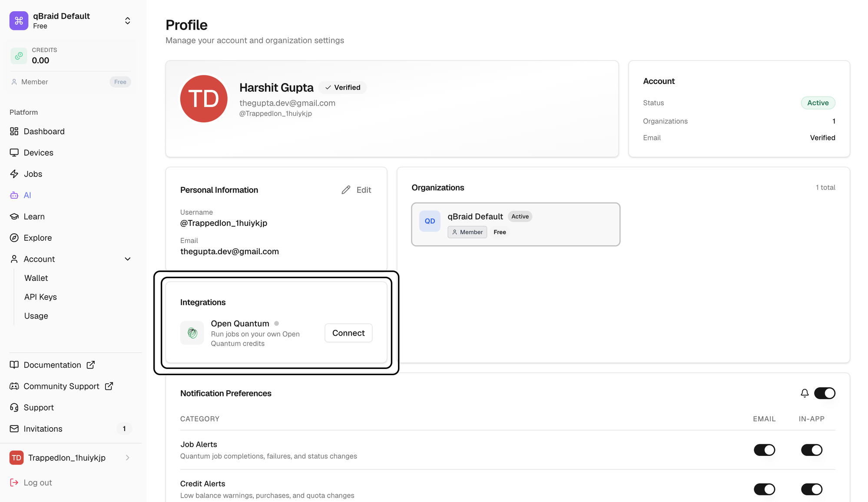Click the notification bell icon
Viewport: 868px width, 502px height.
pos(805,393)
